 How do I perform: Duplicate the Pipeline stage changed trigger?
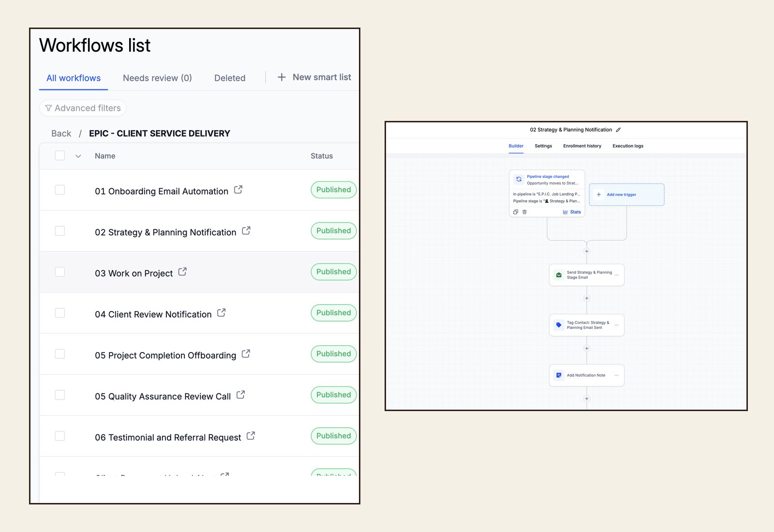(516, 212)
